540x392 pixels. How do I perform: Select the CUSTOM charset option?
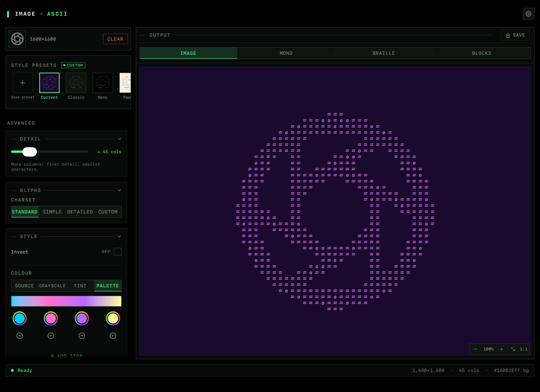click(108, 212)
